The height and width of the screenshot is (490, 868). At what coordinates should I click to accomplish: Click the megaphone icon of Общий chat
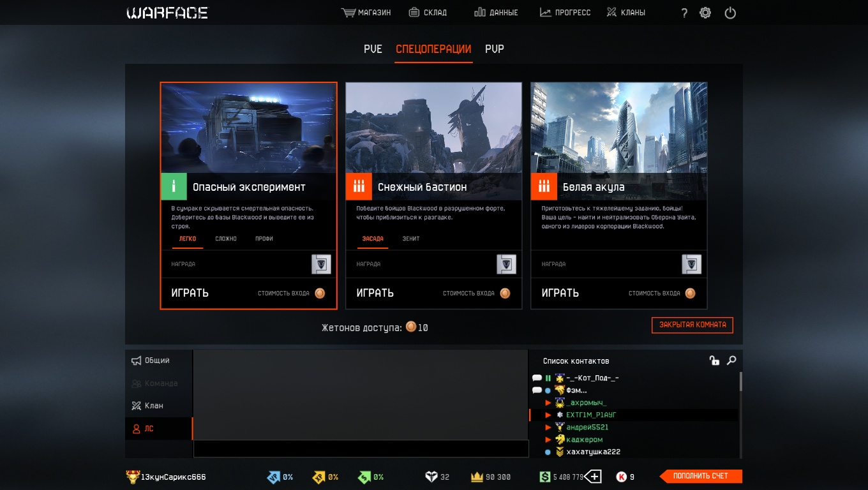click(x=136, y=361)
